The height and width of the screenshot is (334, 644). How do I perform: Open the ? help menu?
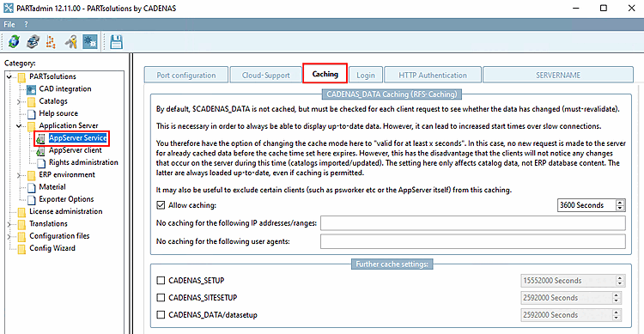pyautogui.click(x=26, y=24)
